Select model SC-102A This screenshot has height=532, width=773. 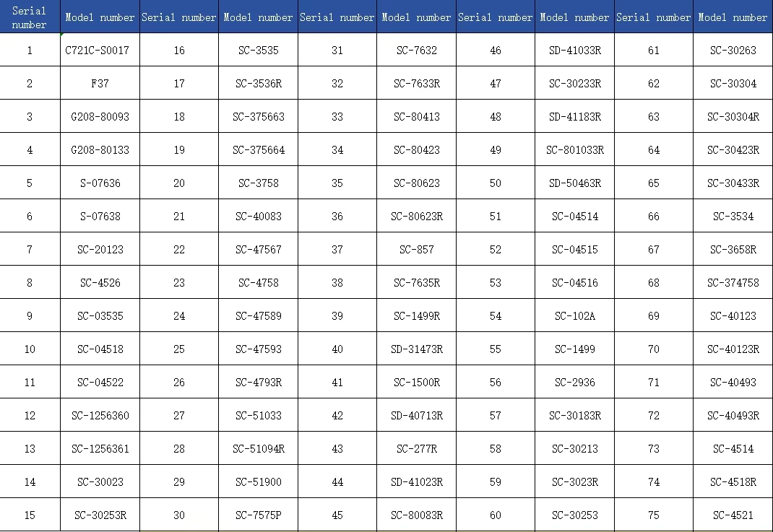pyautogui.click(x=575, y=315)
